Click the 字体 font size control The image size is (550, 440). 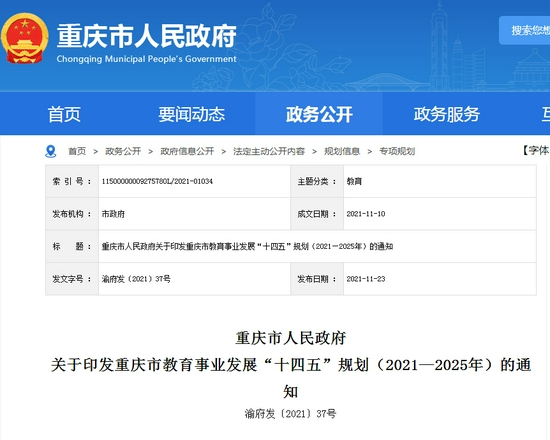[x=536, y=150]
